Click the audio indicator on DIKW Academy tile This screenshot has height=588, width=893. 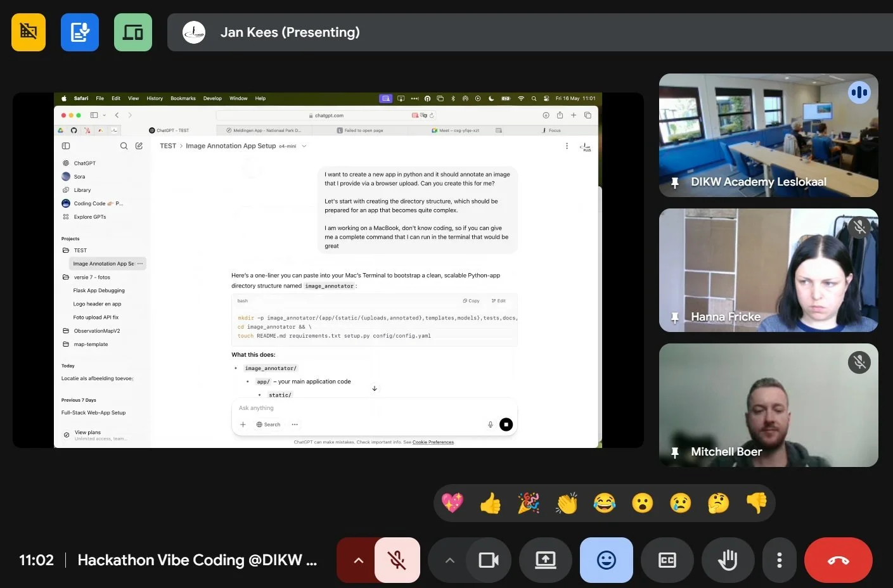click(x=859, y=93)
